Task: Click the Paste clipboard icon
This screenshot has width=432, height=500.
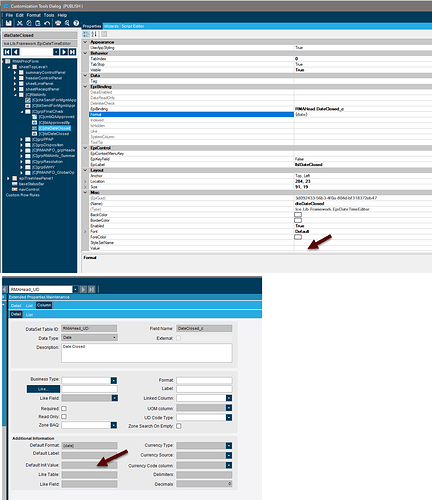Action: point(38,23)
